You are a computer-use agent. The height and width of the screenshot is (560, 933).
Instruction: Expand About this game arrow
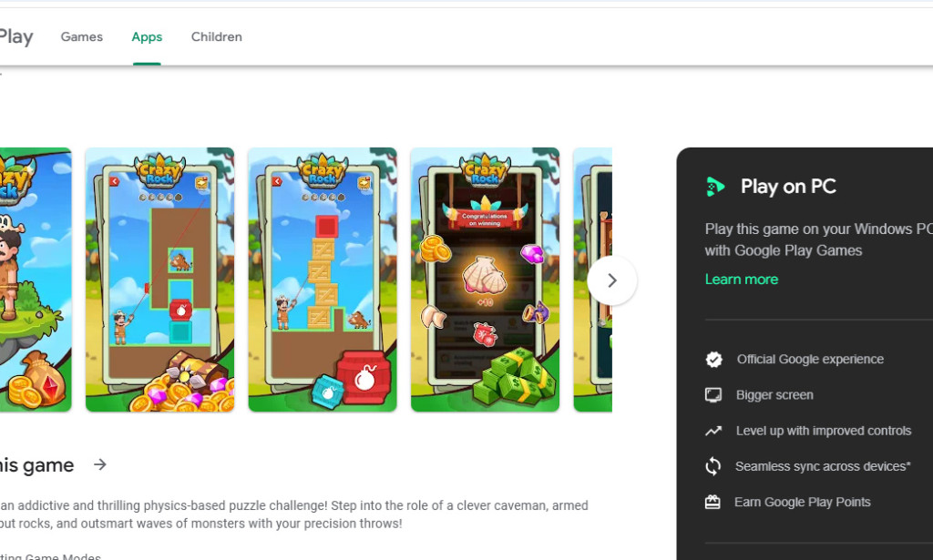[100, 464]
